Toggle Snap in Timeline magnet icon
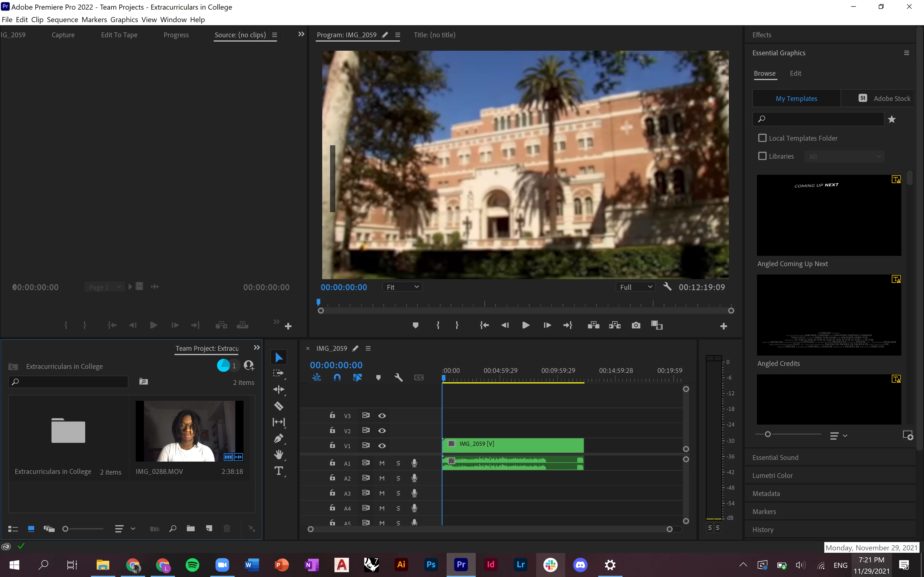The height and width of the screenshot is (577, 924). tap(337, 377)
